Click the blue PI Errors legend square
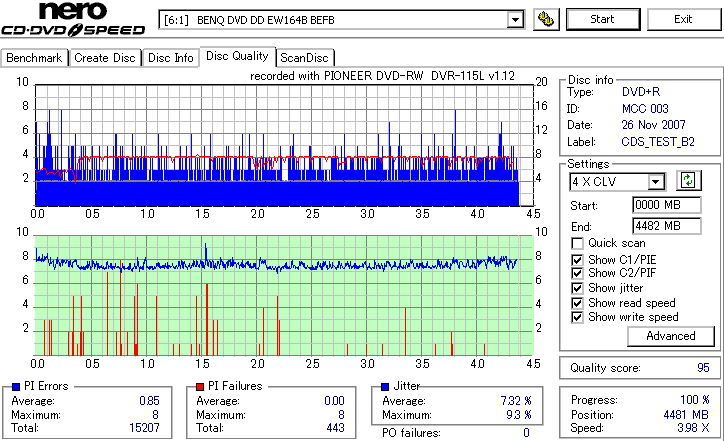This screenshot has width=724, height=441. (x=16, y=387)
